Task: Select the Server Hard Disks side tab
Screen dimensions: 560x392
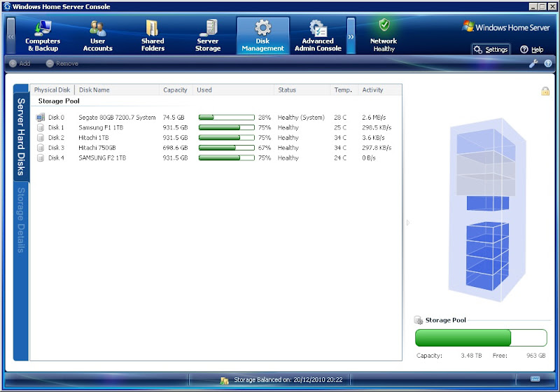Action: click(x=21, y=136)
